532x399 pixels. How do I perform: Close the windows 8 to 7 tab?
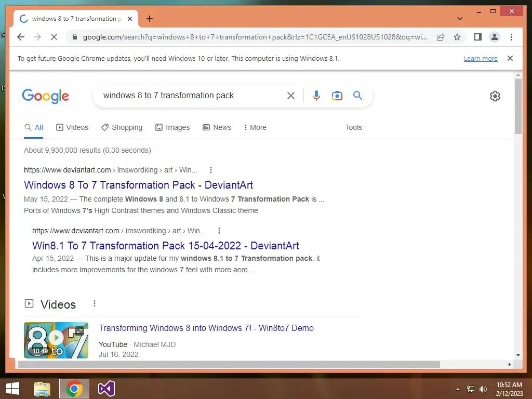129,19
